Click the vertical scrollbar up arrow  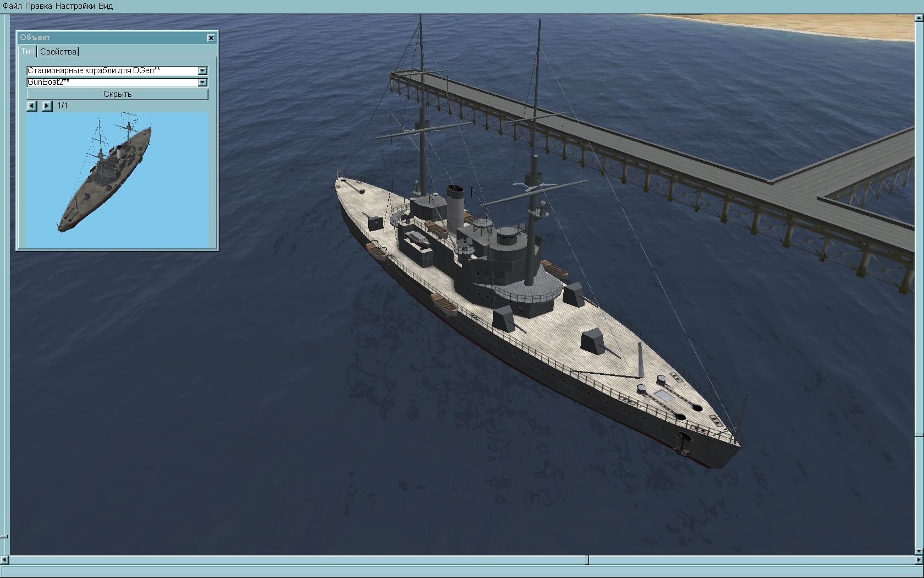tap(919, 19)
